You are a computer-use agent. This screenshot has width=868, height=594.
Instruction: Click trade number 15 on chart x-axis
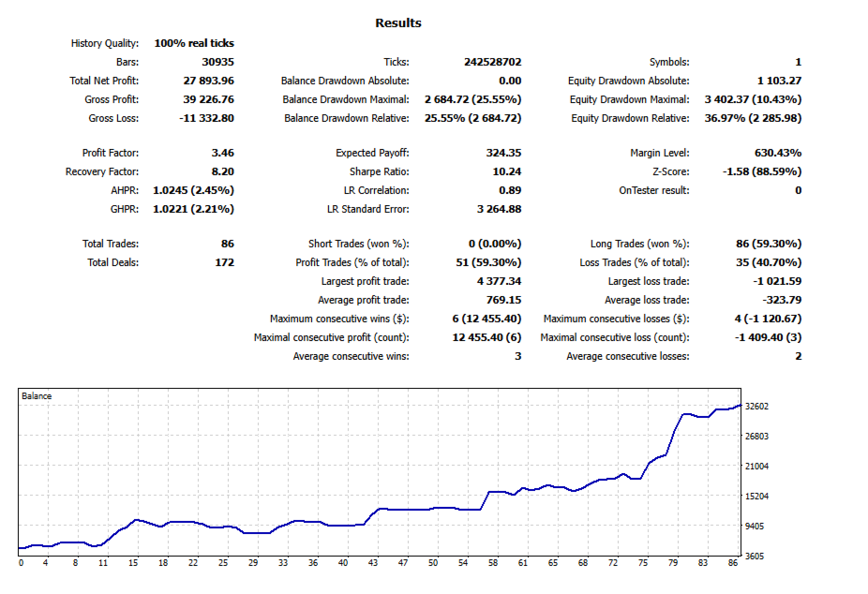(133, 563)
